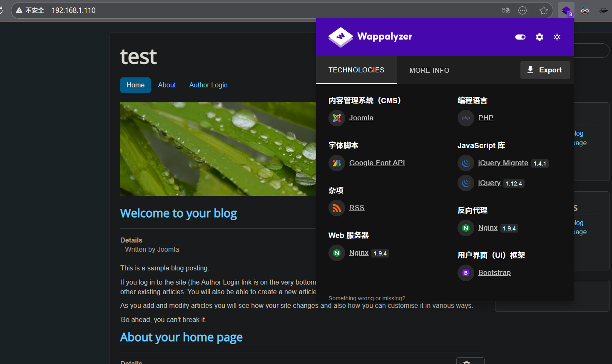Click the Wappalyzer extension icon in toolbar
This screenshot has height=364, width=612.
pos(566,11)
